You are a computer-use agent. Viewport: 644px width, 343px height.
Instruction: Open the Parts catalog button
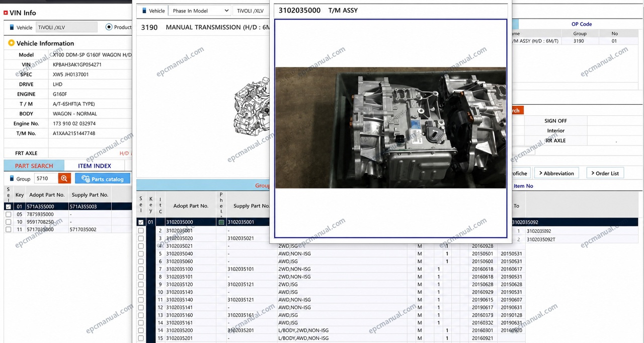103,179
